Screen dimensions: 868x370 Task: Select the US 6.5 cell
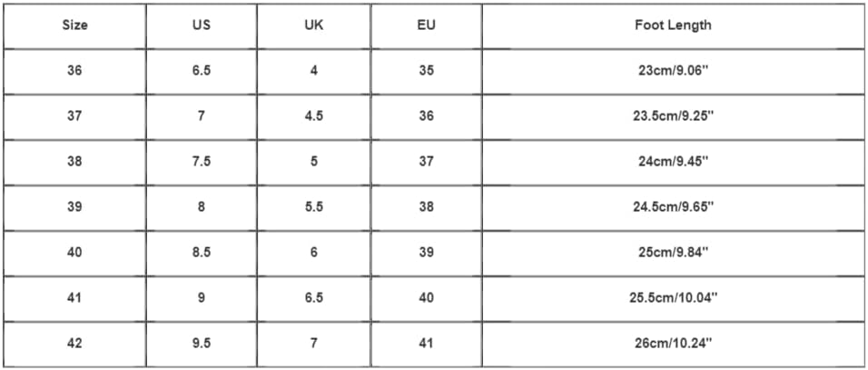point(202,71)
